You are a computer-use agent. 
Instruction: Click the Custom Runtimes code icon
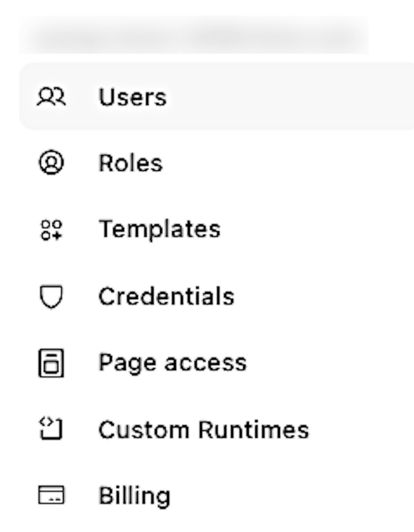point(51,429)
